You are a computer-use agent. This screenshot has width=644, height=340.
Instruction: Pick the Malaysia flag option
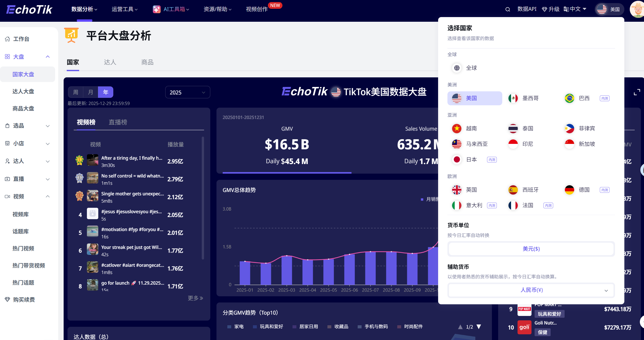coord(457,144)
